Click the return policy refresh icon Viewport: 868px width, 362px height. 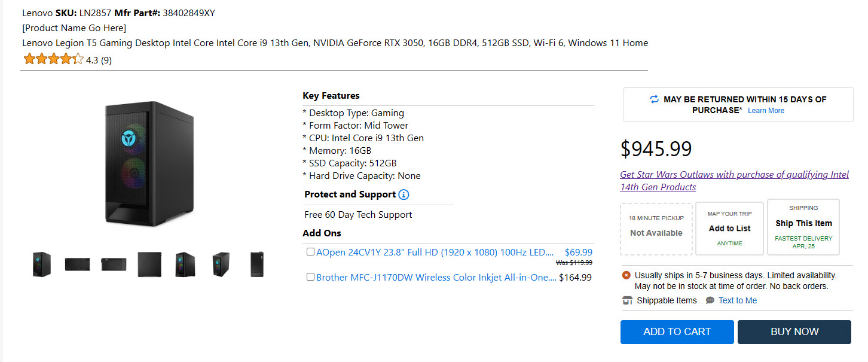655,99
